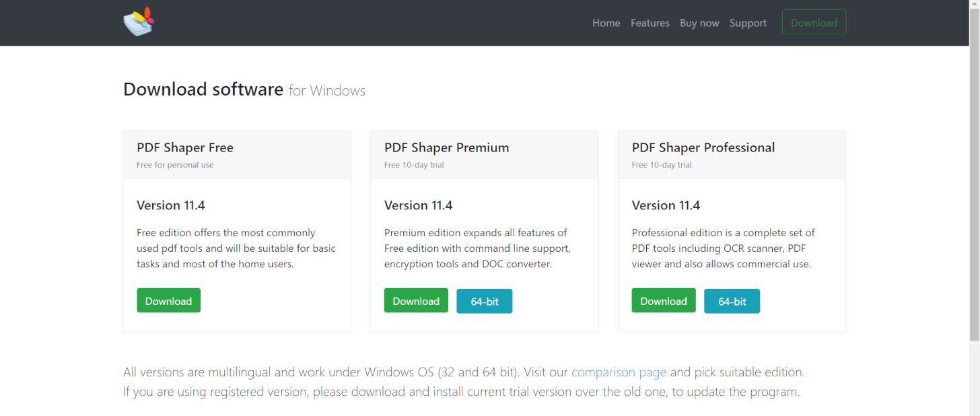Click 'Free 10-day trial' under PDF Shaper Premium
The height and width of the screenshot is (416, 980).
[x=414, y=165]
